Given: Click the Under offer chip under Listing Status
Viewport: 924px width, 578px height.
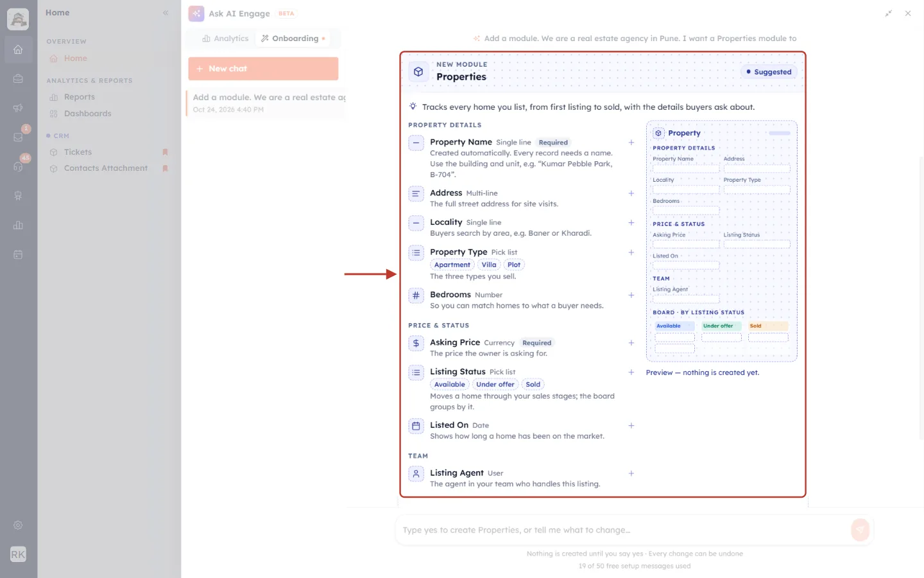Looking at the screenshot, I should pos(495,385).
